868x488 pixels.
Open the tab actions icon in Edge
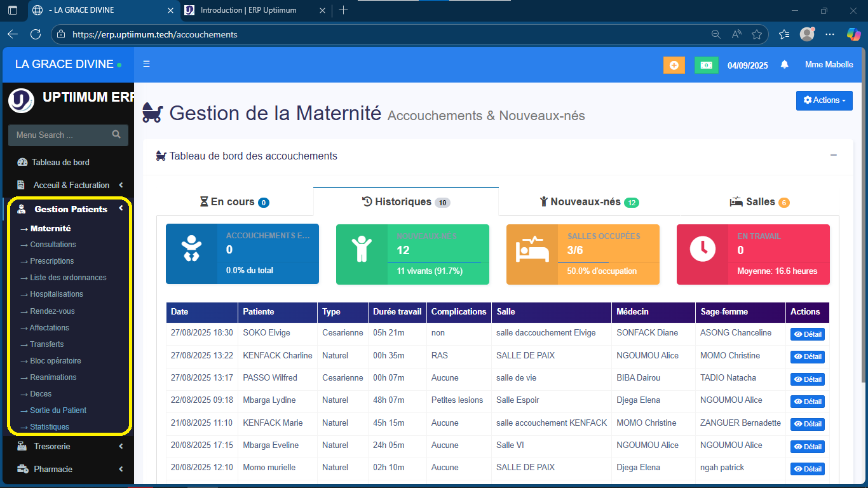pos(13,10)
